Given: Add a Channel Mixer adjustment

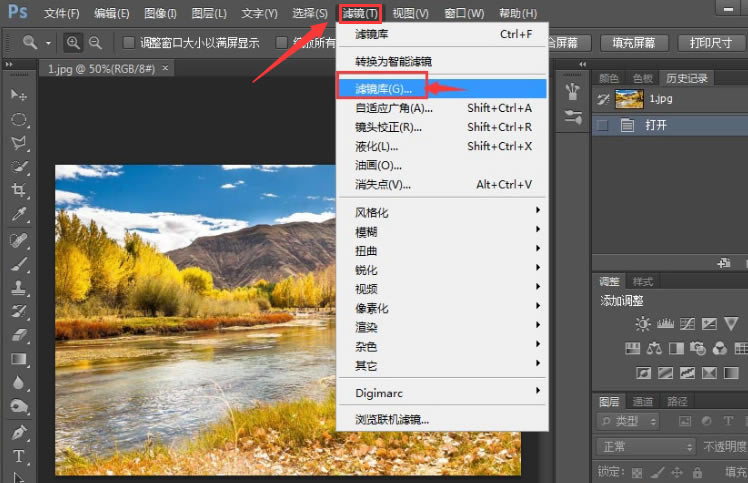Looking at the screenshot, I should point(719,348).
